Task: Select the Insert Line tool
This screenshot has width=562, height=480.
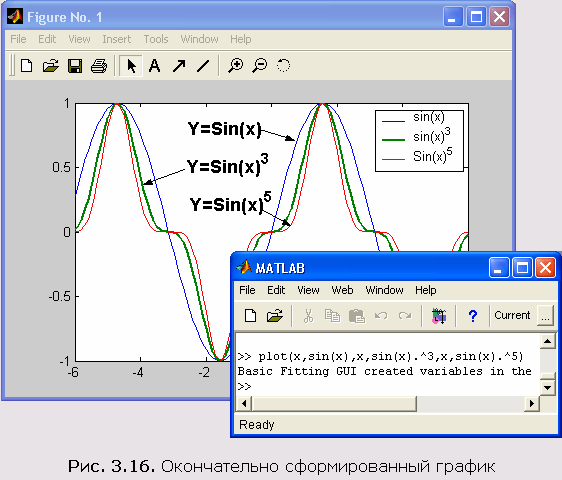Action: (203, 66)
